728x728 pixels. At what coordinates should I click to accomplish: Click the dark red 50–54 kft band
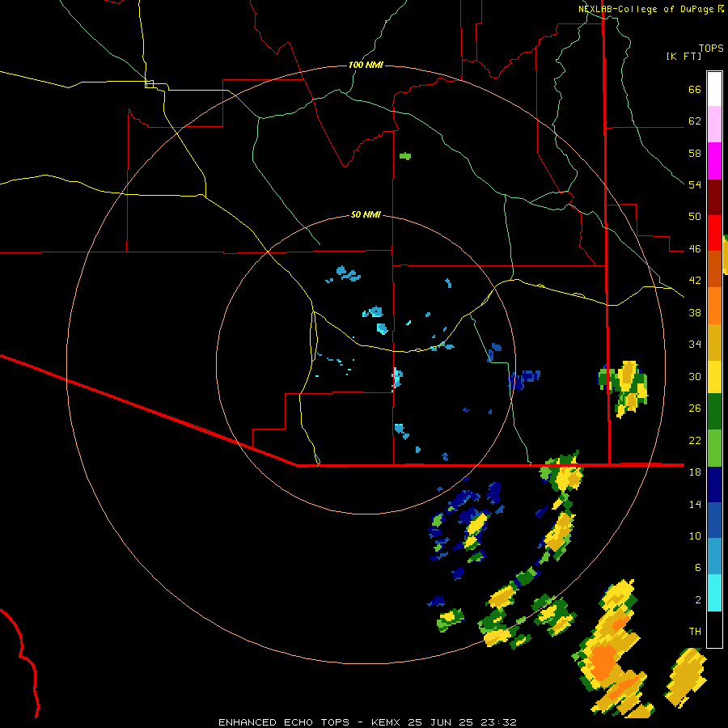click(x=714, y=197)
